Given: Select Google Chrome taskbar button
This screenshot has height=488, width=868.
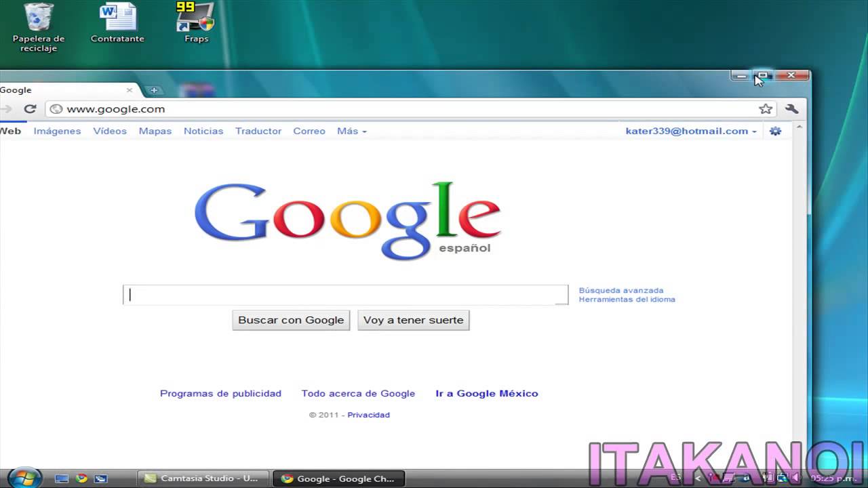Looking at the screenshot, I should pyautogui.click(x=338, y=479).
